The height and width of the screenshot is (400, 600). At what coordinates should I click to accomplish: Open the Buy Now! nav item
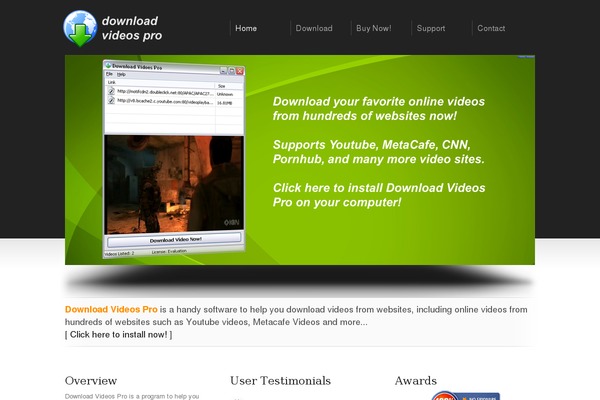pyautogui.click(x=373, y=28)
